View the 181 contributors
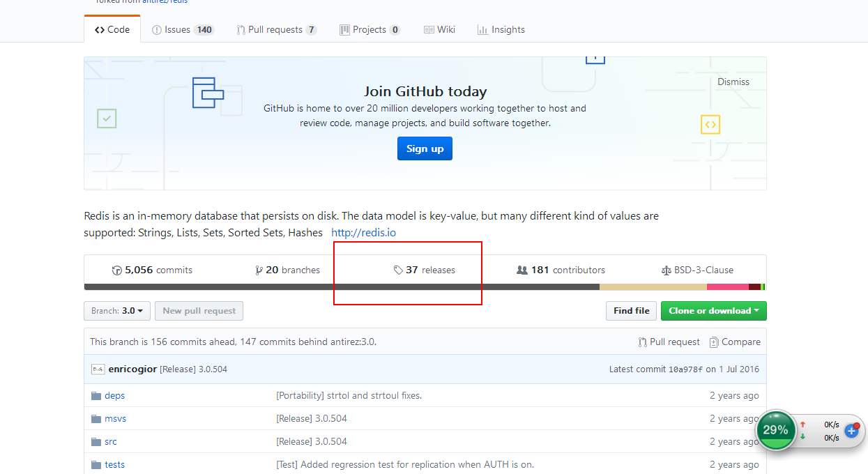Viewport: 868px width, 474px height. (x=561, y=270)
